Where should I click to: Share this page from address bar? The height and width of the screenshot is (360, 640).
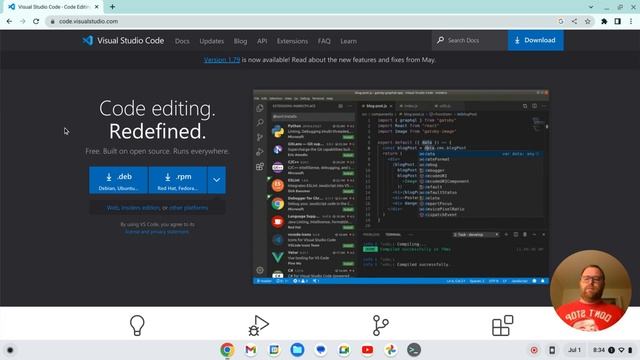574,21
